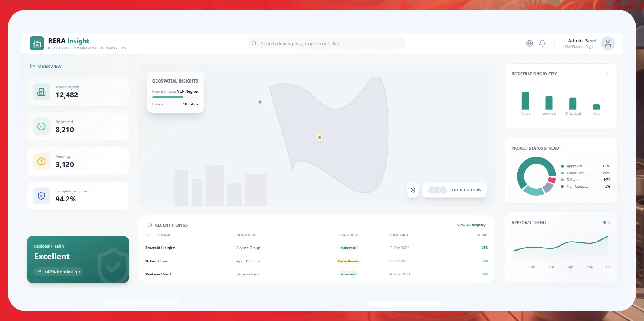Open the notifications bell
This screenshot has width=644, height=321.
tap(542, 43)
